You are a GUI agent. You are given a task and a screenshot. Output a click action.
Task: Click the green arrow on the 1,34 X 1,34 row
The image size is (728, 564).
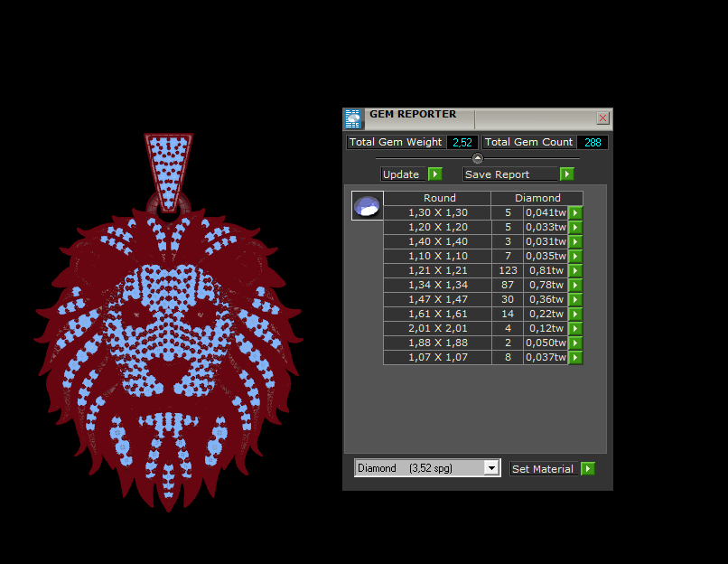(x=575, y=286)
